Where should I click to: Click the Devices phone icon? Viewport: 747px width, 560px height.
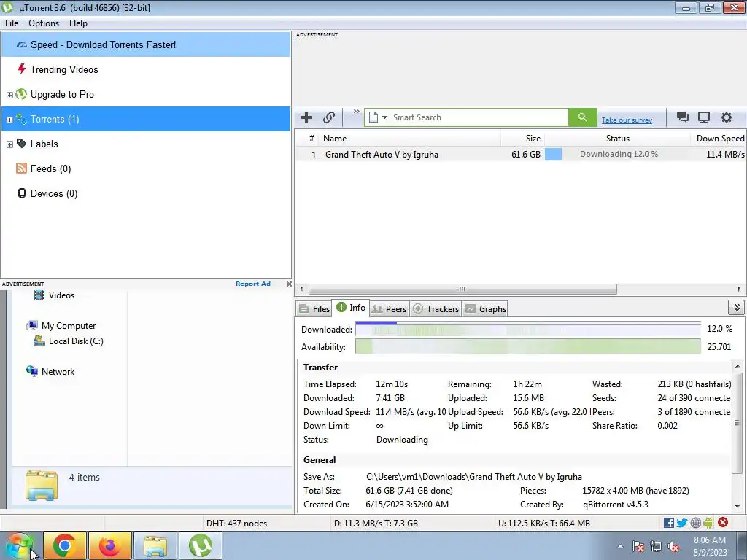[21, 192]
